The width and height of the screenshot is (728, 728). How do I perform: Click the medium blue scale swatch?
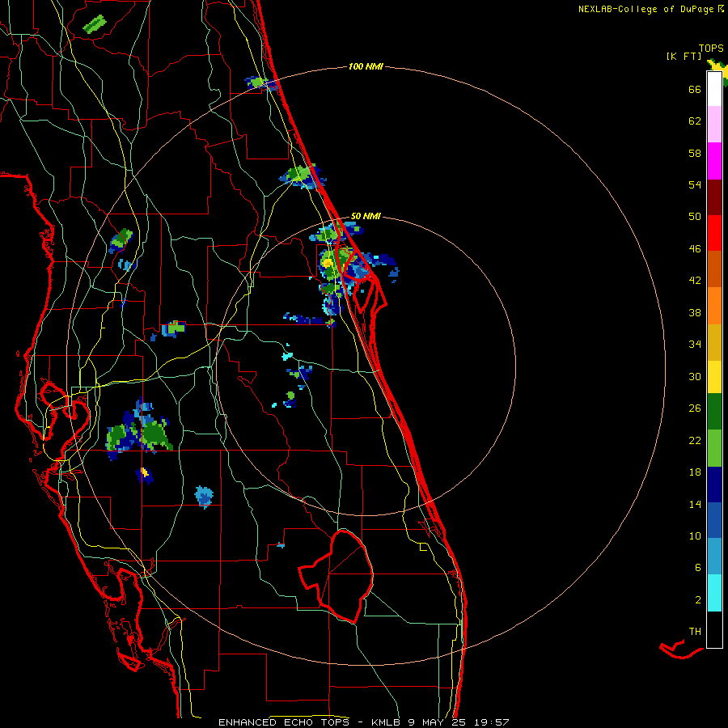[714, 520]
